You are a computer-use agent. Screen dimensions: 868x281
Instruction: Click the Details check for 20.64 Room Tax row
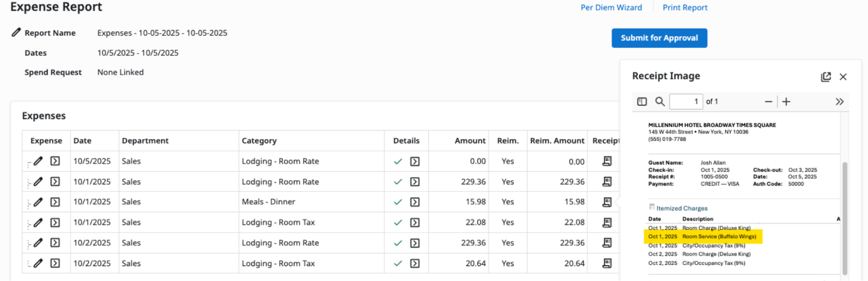click(x=397, y=263)
